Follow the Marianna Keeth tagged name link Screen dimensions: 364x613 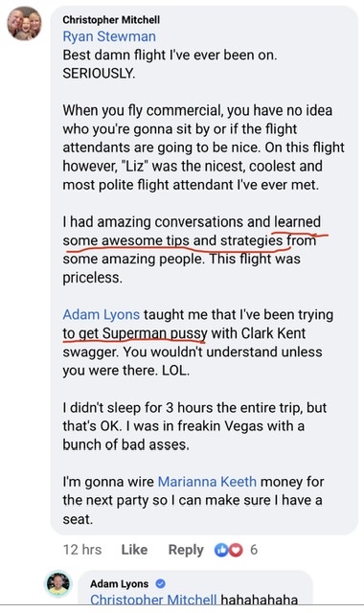pos(207,482)
